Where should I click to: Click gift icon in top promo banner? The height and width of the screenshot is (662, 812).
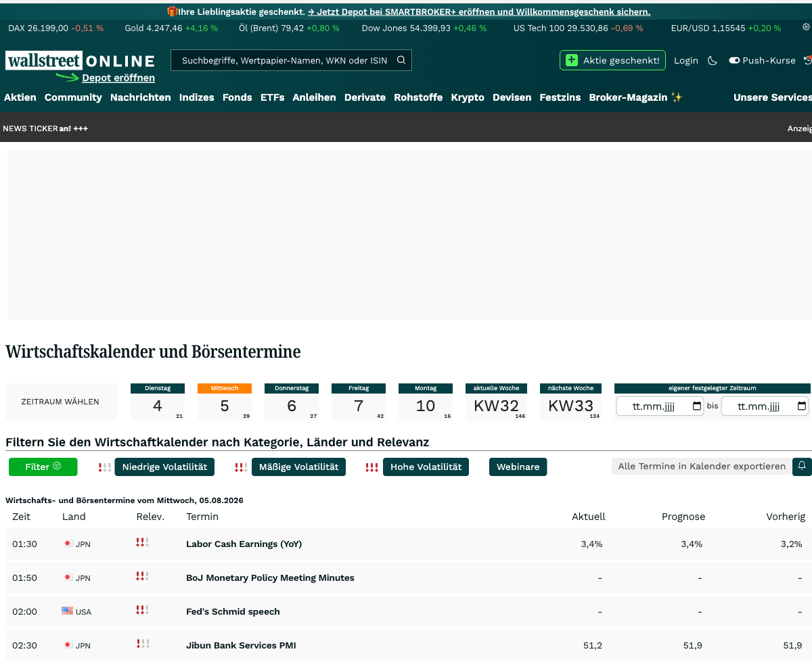pos(172,11)
